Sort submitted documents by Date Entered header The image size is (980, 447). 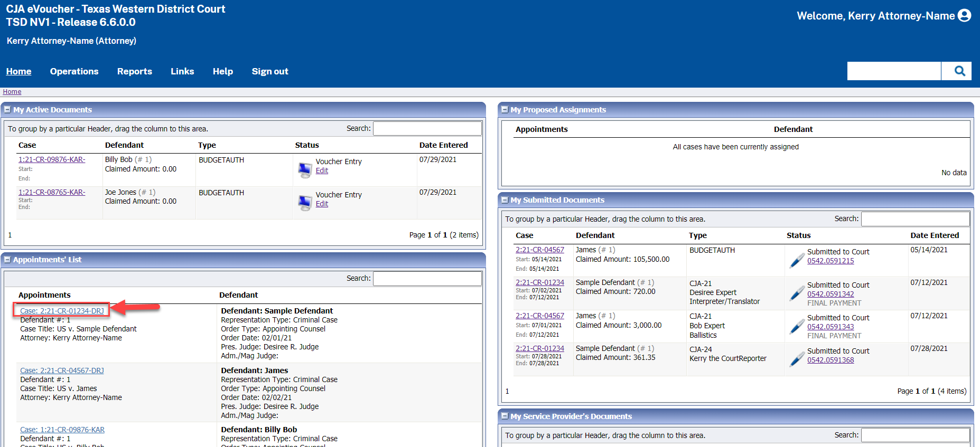934,235
